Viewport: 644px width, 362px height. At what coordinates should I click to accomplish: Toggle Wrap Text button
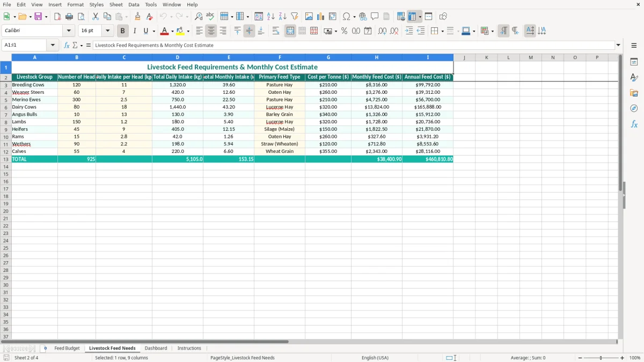(x=276, y=31)
